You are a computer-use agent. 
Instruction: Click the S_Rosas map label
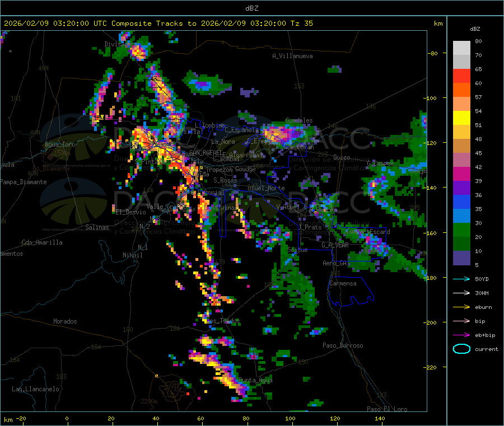pos(225,180)
